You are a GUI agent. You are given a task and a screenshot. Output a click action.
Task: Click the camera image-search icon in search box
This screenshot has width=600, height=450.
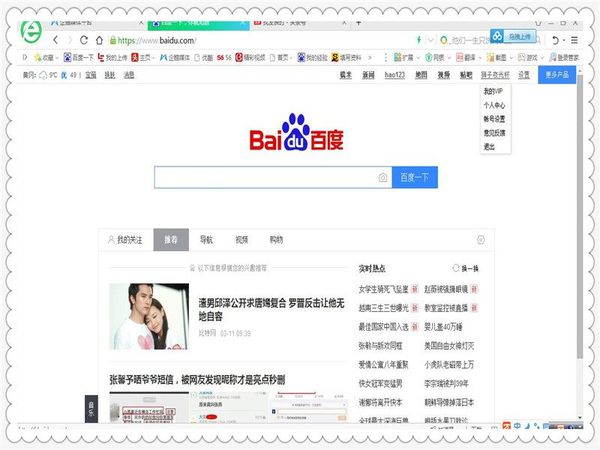[x=382, y=177]
